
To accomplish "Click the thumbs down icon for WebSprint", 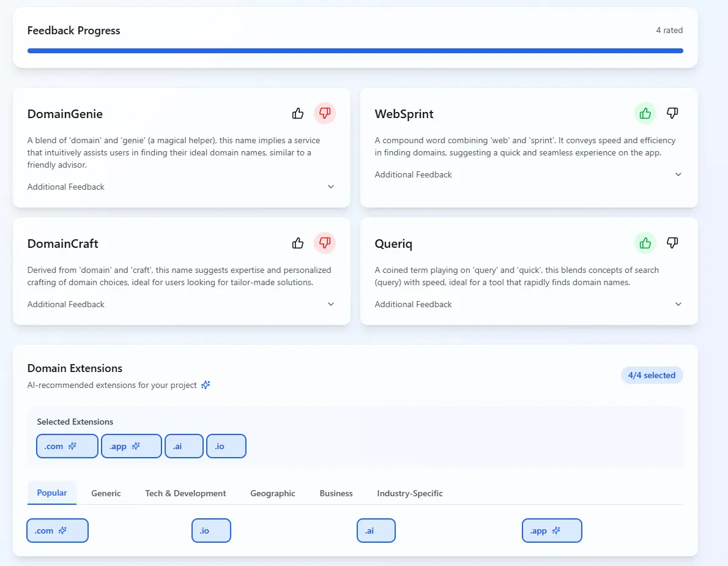I will 672,113.
